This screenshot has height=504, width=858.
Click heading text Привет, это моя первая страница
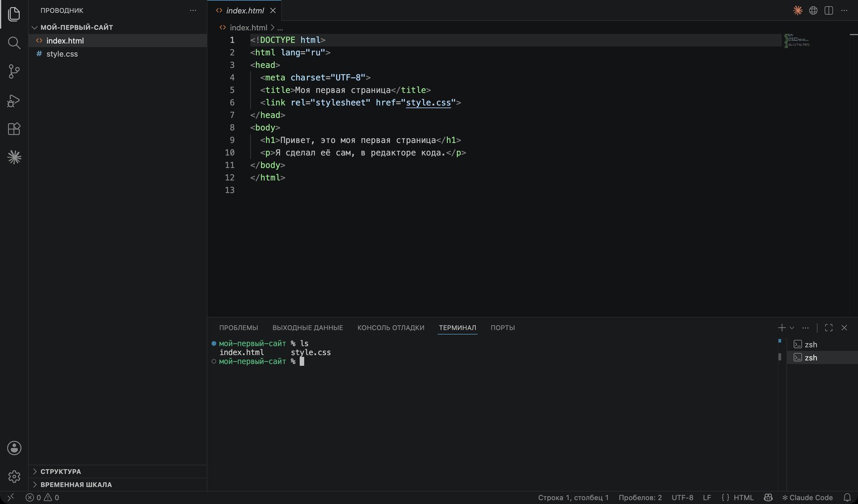click(x=358, y=140)
